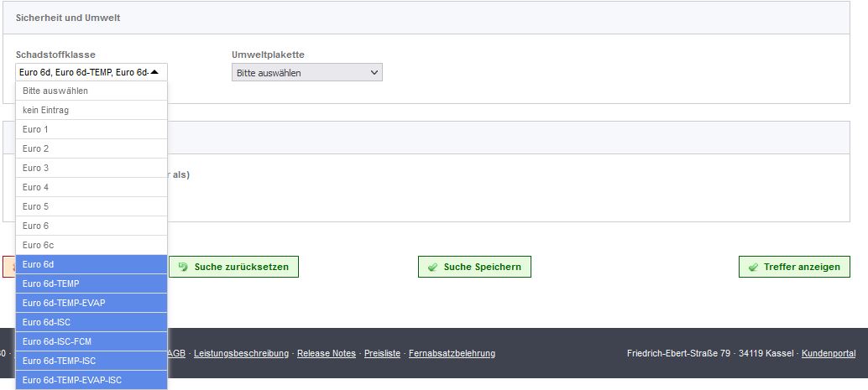This screenshot has width=868, height=390.
Task: Deselect the Euro 6d-ISC-FCM option
Action: 92,342
